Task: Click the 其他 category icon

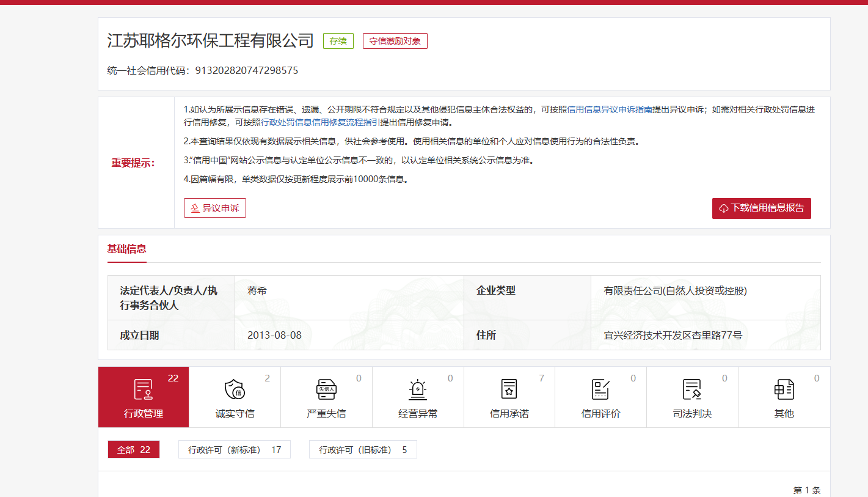Action: pos(784,389)
